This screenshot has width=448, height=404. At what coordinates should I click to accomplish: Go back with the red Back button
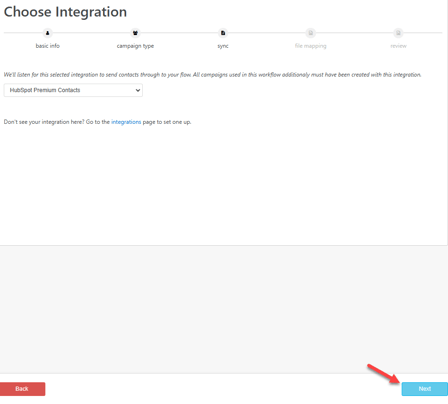click(x=22, y=389)
